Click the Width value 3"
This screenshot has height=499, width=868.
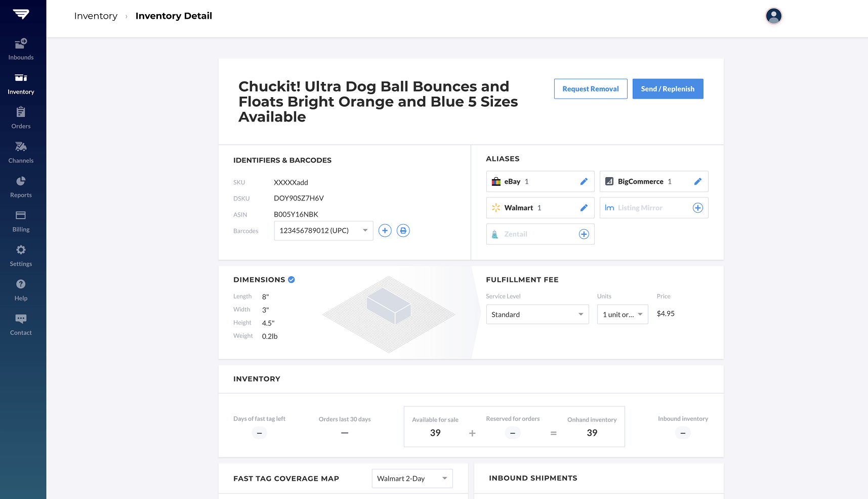pyautogui.click(x=266, y=310)
